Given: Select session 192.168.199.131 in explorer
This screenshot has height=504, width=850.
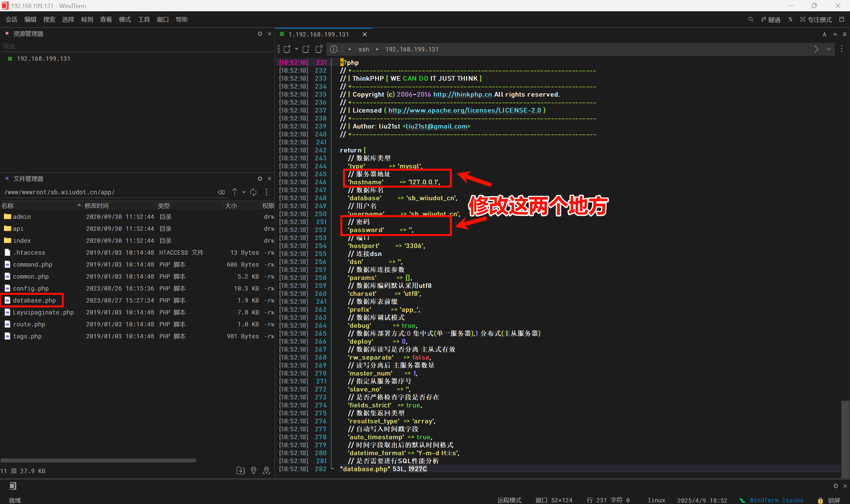Looking at the screenshot, I should 43,59.
